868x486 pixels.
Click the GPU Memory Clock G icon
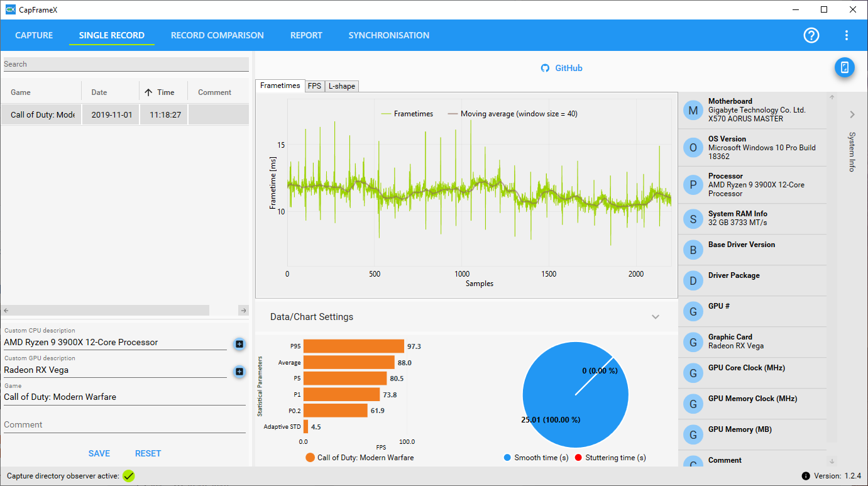693,404
